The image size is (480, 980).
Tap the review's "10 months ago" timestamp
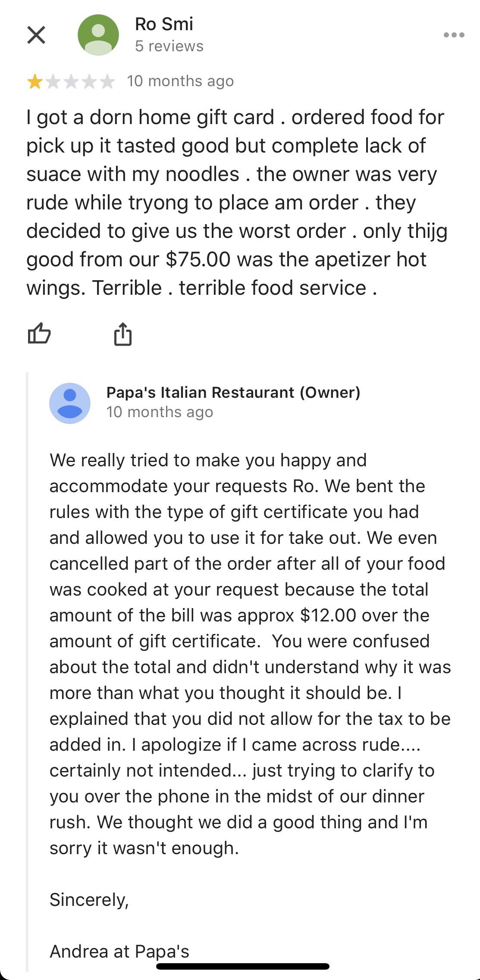[x=180, y=81]
